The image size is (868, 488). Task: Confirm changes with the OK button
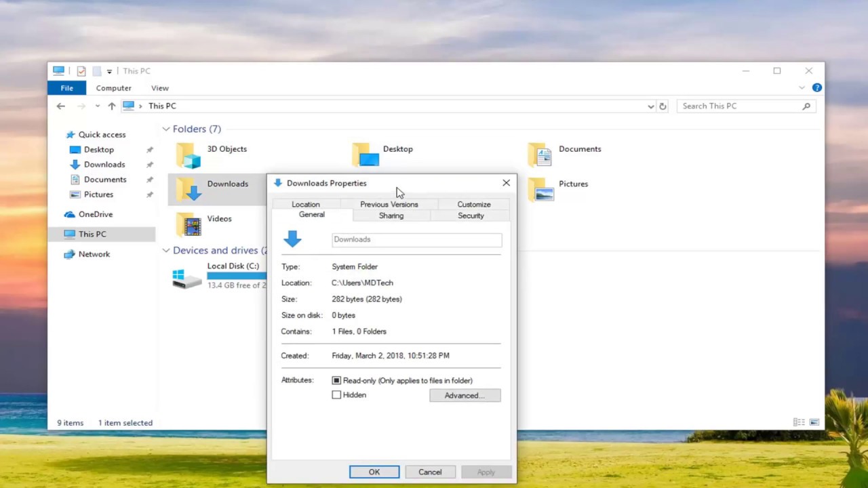pos(374,472)
